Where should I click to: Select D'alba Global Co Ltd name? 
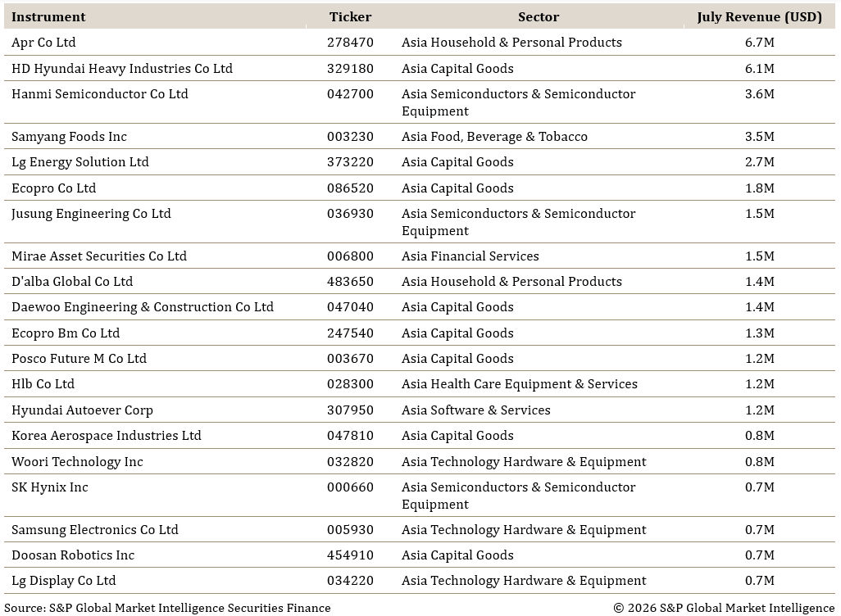(x=72, y=282)
